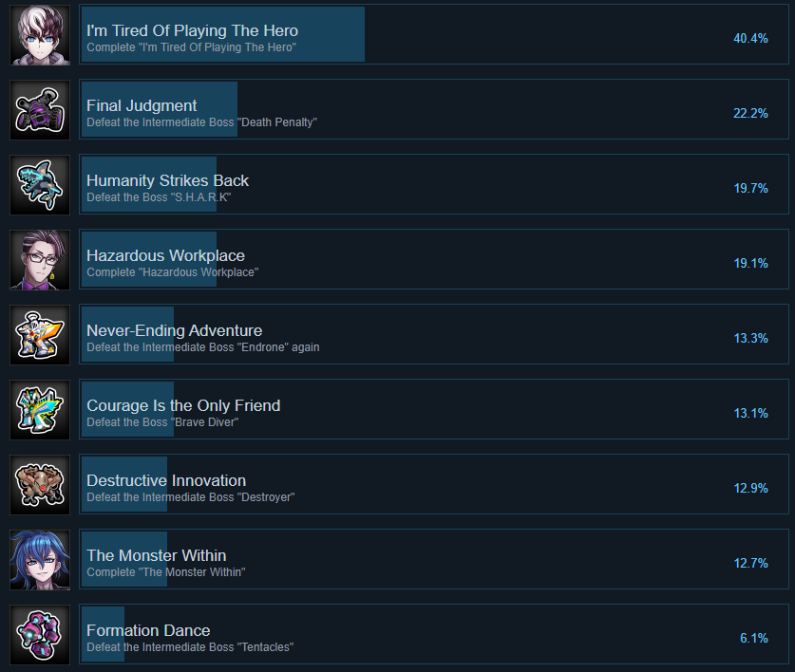Click the Destroyer boss achievement icon
Screen dimensions: 795x672
[x=40, y=485]
